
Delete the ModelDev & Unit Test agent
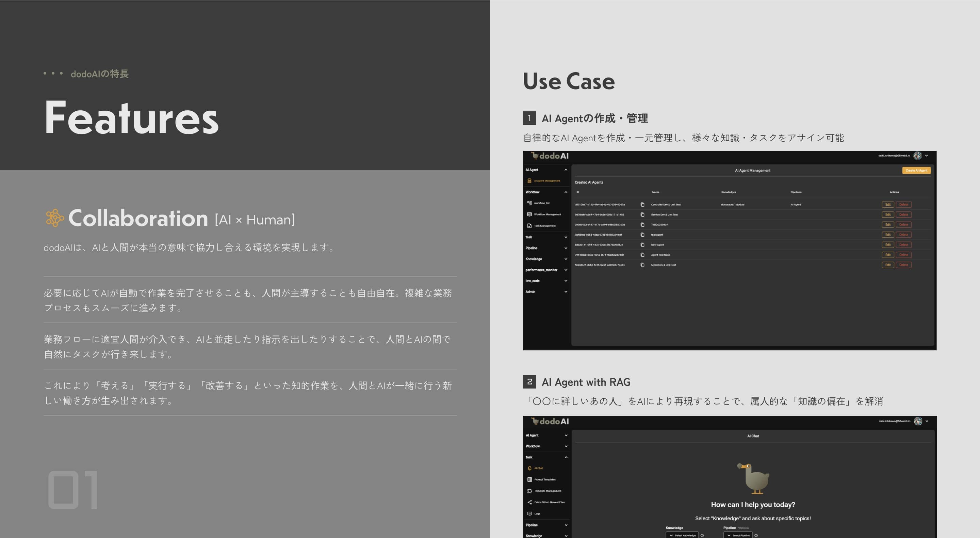click(x=903, y=265)
